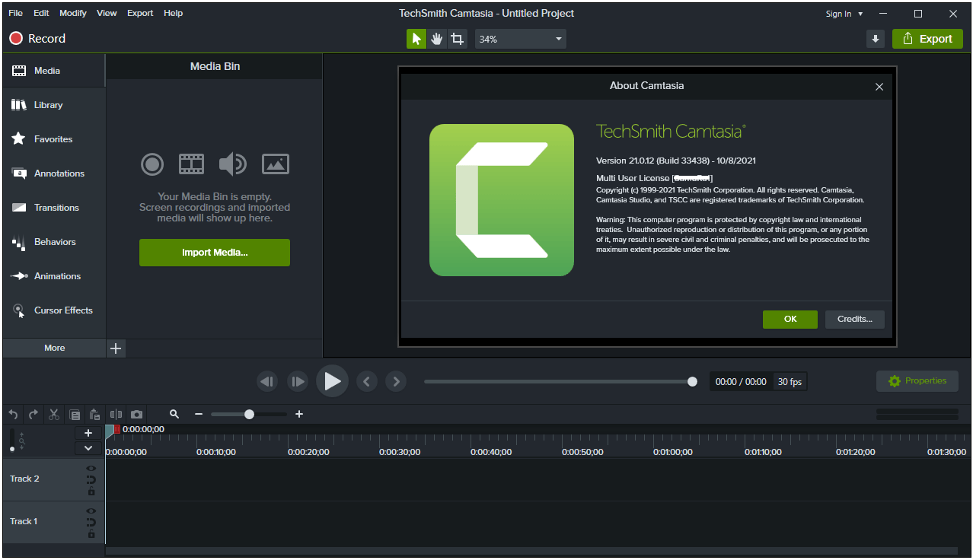Click the film strip icon in Media Bin
The image size is (973, 560).
191,164
